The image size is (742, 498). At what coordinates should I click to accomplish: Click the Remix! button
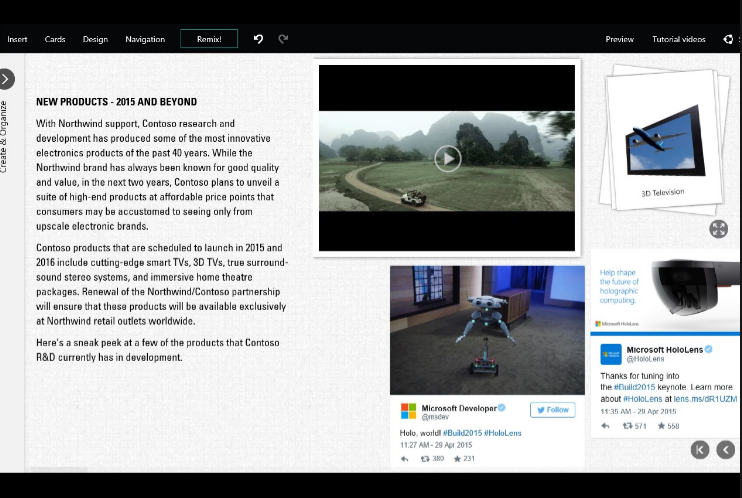(x=209, y=39)
